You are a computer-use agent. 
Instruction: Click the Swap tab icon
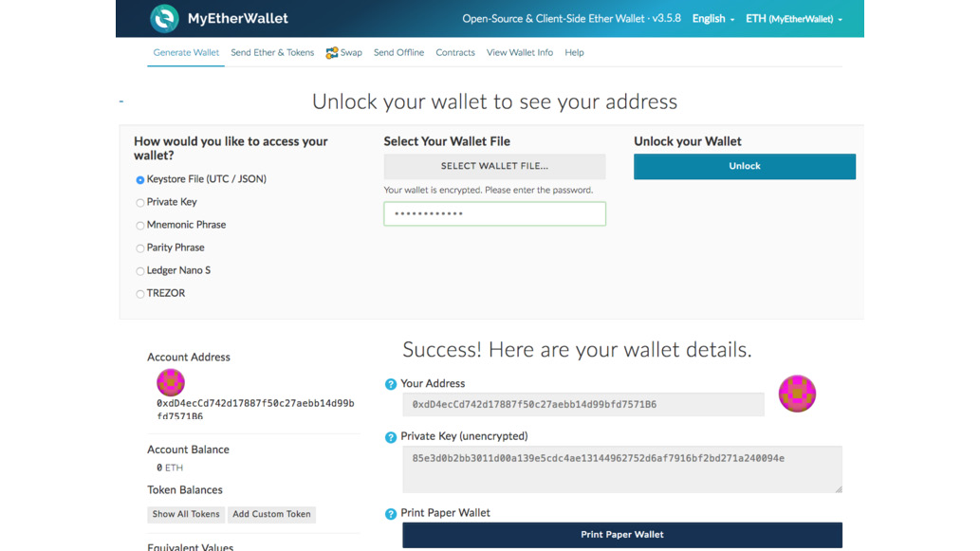(x=332, y=53)
